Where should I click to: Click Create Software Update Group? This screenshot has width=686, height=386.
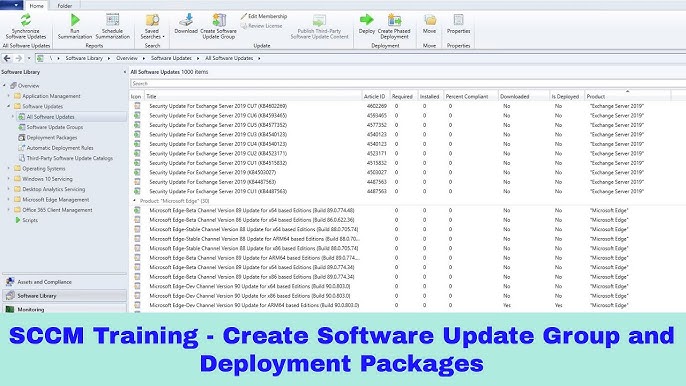tap(218, 27)
